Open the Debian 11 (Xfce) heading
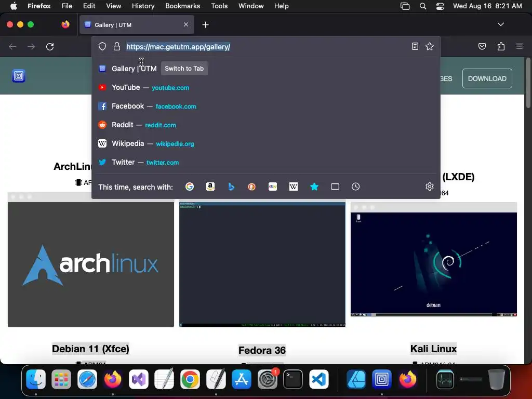Viewport: 532px width, 399px height. point(90,349)
